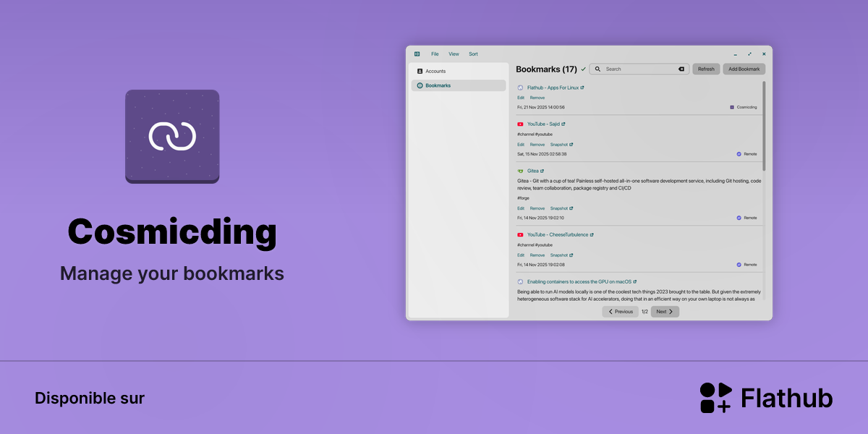Click the Gitea green teacup favicon
Viewport: 868px width, 434px height.
point(520,171)
